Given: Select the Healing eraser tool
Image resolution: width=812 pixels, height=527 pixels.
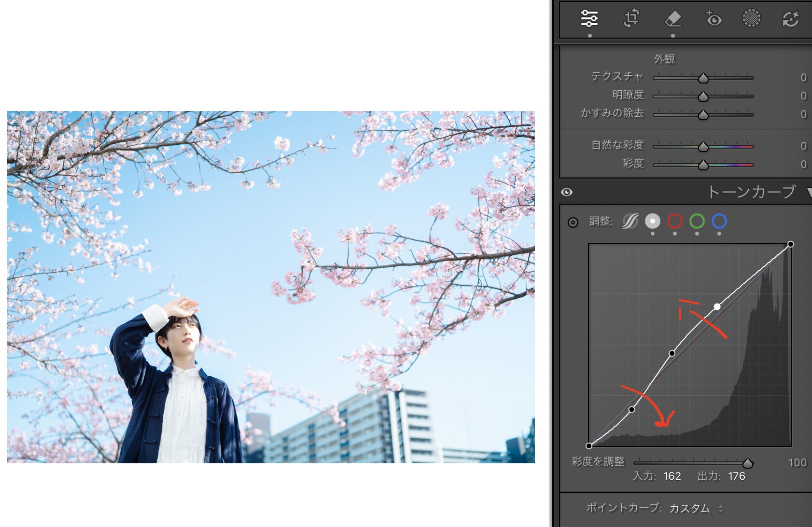Looking at the screenshot, I should (x=673, y=19).
